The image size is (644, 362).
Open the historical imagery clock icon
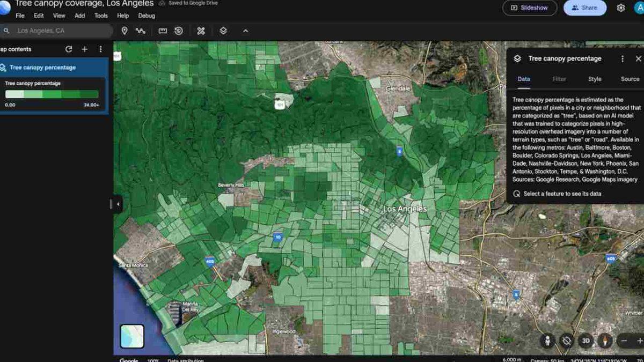coord(179,31)
